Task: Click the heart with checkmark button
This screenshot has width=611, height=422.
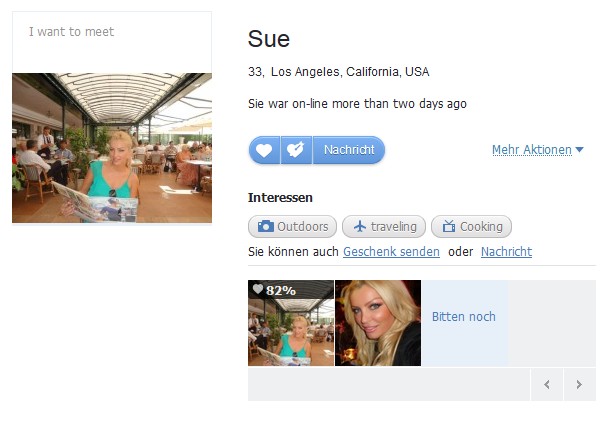Action: click(x=296, y=150)
